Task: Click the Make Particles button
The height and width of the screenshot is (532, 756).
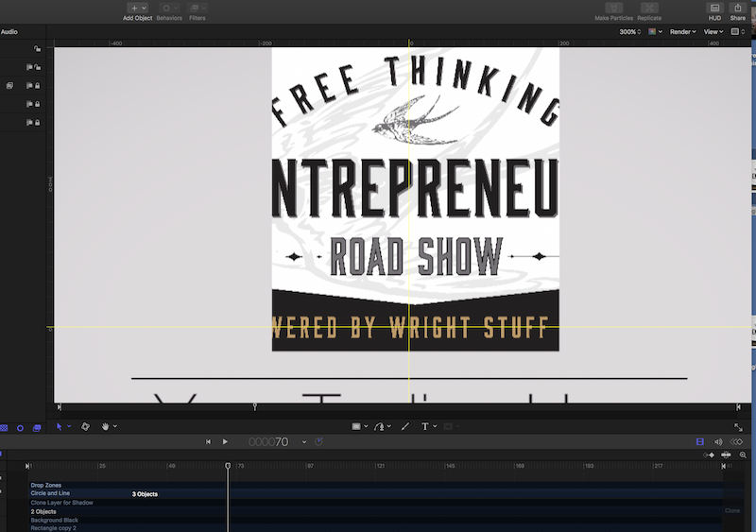Action: [x=613, y=9]
